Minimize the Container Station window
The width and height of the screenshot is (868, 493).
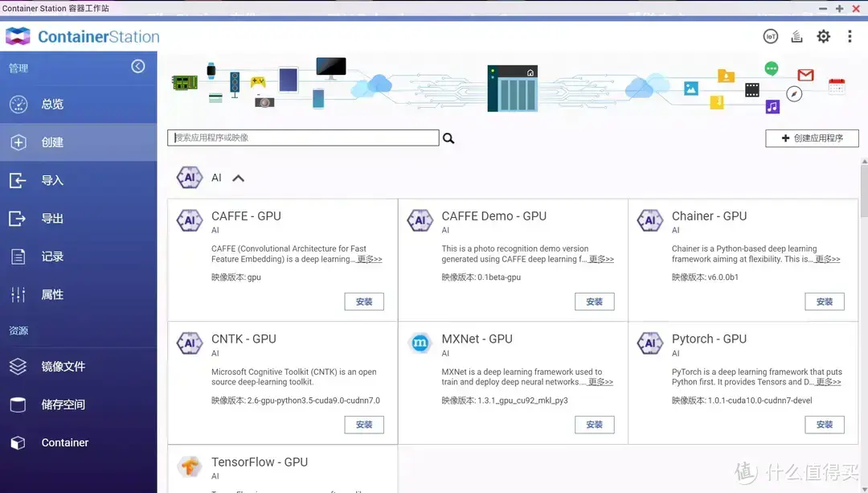(x=823, y=8)
